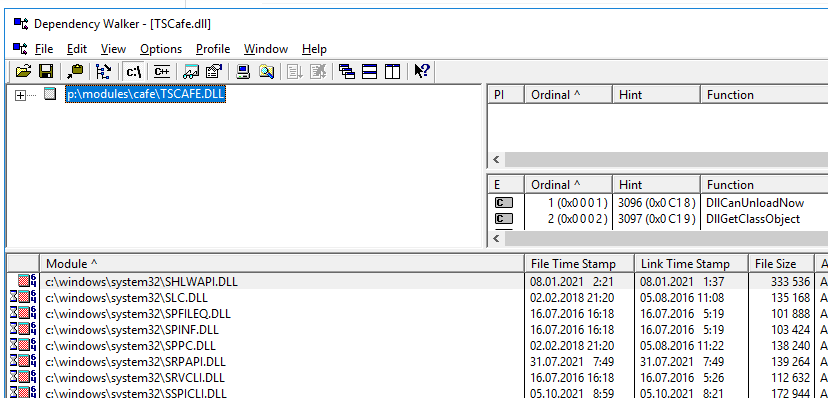Click hint cell 3097 (0x0C19)
Screen dimensions: 828x398
(x=656, y=219)
